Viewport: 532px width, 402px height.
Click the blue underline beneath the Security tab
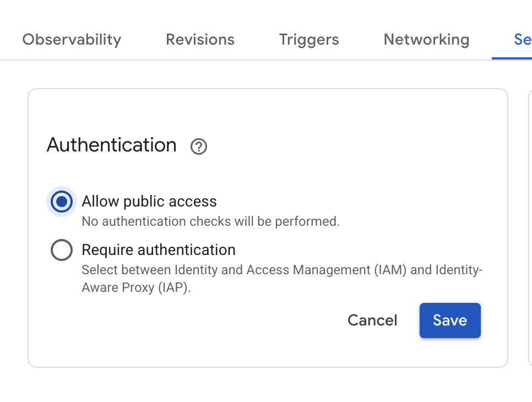[512, 58]
